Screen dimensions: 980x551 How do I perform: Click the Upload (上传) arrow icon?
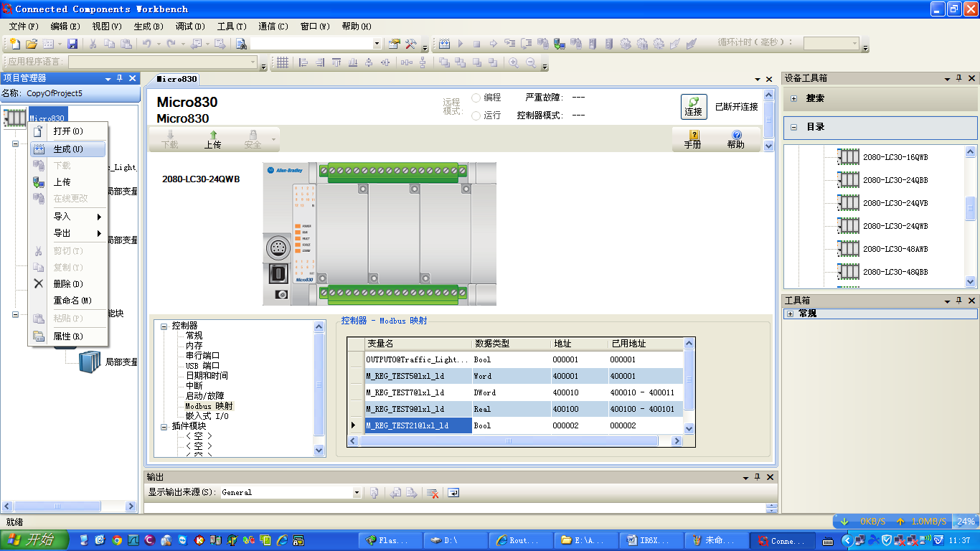[212, 138]
